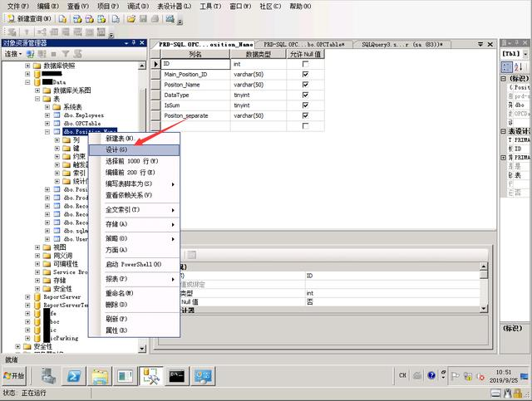Click the 开始 (Start) button
The height and width of the screenshot is (401, 532).
click(x=14, y=375)
